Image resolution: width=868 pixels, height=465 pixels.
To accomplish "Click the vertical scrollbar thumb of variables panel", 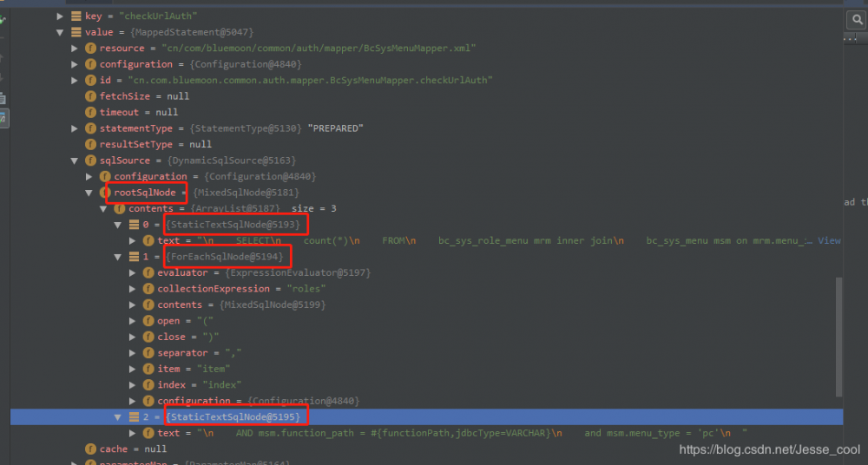I will coord(838,337).
